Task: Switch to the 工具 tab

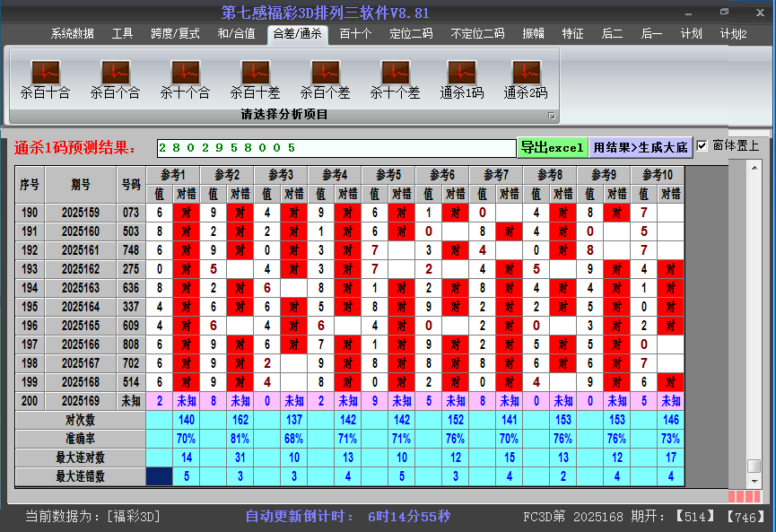Action: coord(122,34)
